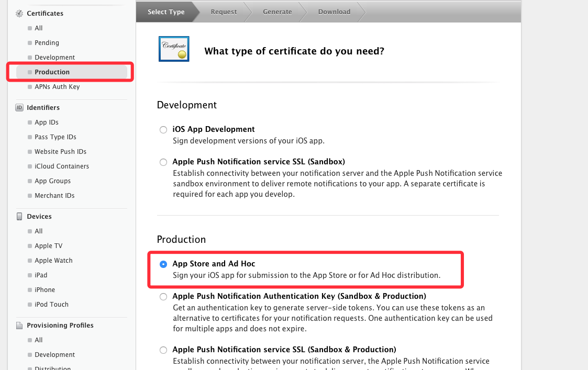Select Apple Push Notification service SSL (Sandbox) radio
Screen dimensions: 588x370
[x=163, y=162]
